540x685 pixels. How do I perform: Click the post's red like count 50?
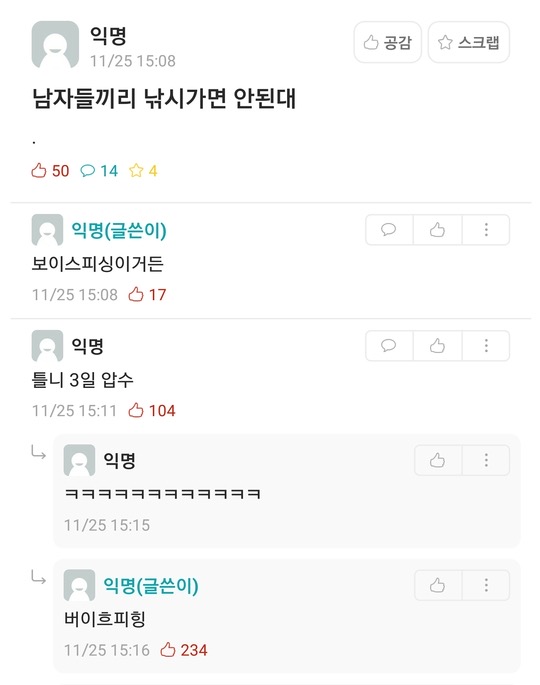click(x=50, y=170)
